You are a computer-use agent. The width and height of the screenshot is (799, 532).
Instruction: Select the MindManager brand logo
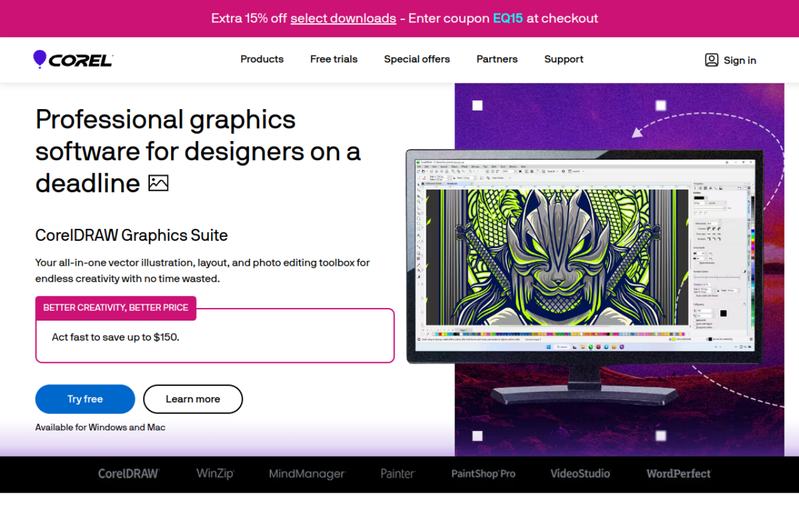click(307, 474)
